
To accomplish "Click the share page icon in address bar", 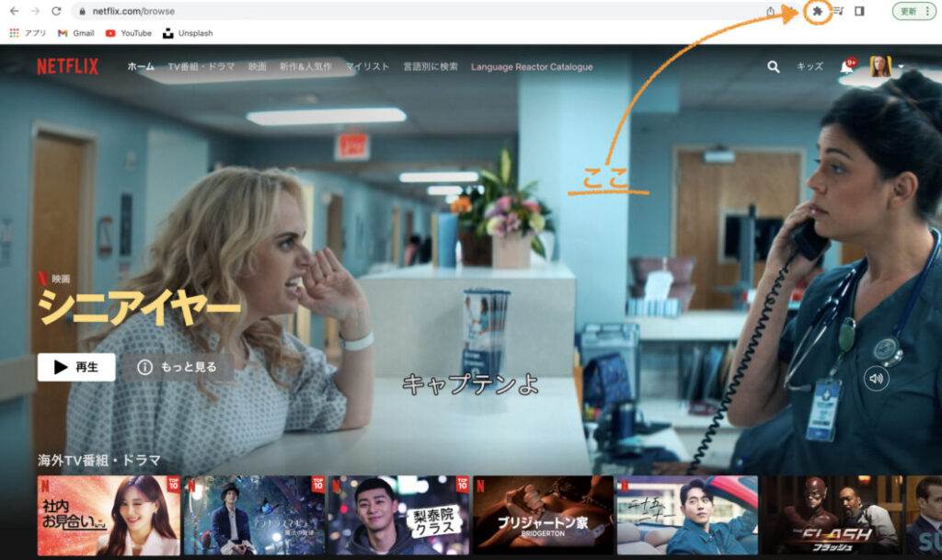I will (x=770, y=11).
